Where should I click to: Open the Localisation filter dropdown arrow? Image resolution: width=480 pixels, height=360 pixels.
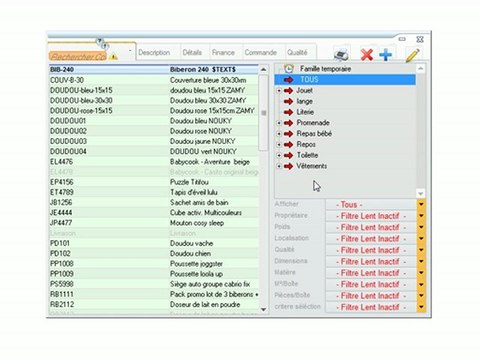421,239
